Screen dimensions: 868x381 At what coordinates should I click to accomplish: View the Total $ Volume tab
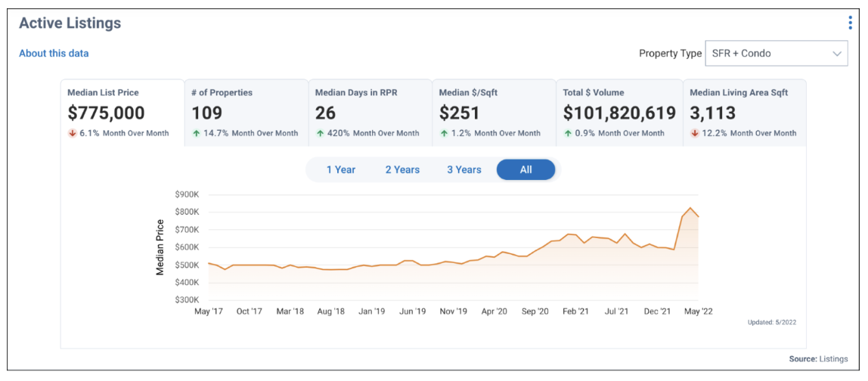pos(619,113)
